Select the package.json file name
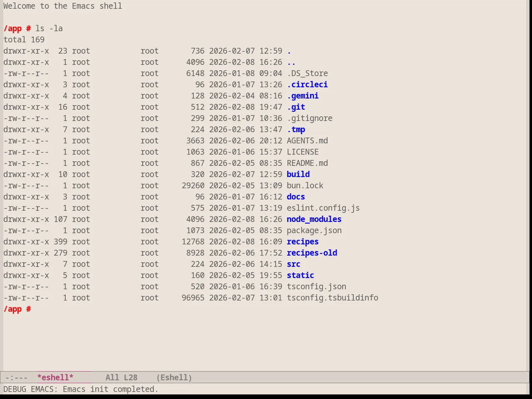This screenshot has width=532, height=399. click(x=314, y=230)
